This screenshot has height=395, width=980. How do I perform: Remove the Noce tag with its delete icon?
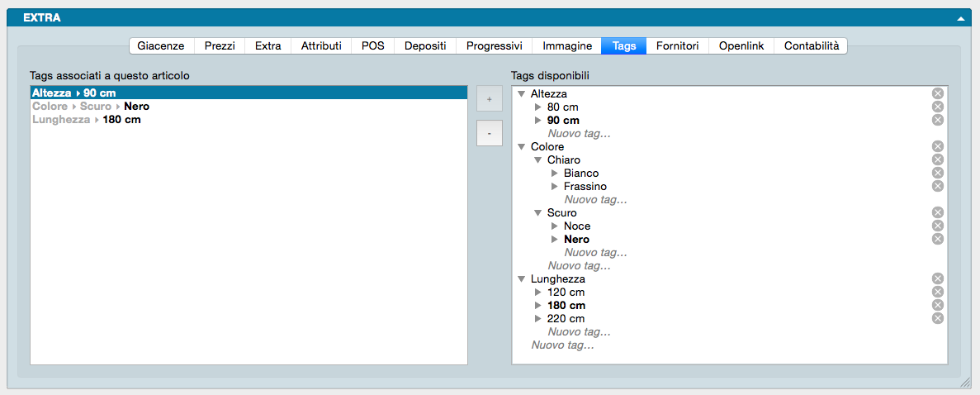pos(937,226)
